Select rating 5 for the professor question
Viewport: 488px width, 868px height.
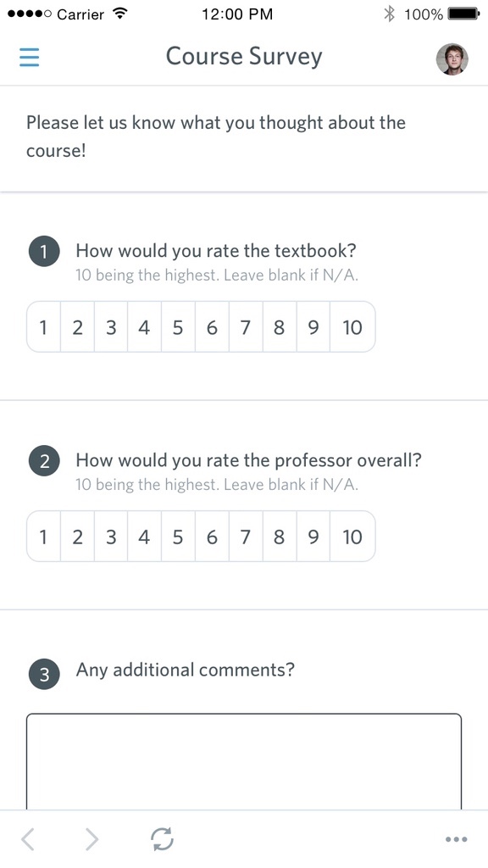pos(178,537)
